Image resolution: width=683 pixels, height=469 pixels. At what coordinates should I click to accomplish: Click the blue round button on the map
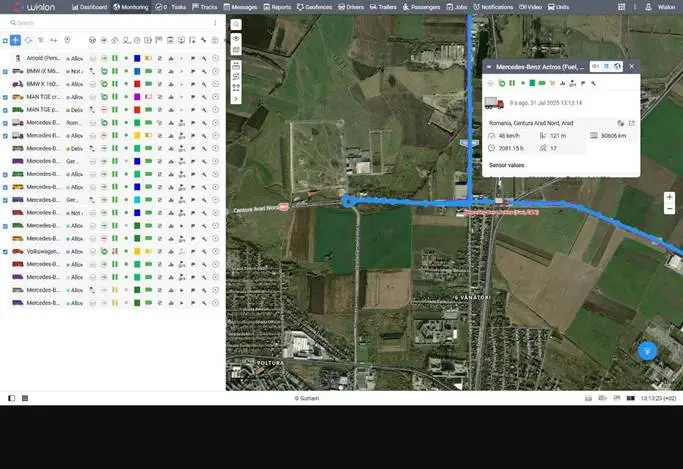(647, 351)
